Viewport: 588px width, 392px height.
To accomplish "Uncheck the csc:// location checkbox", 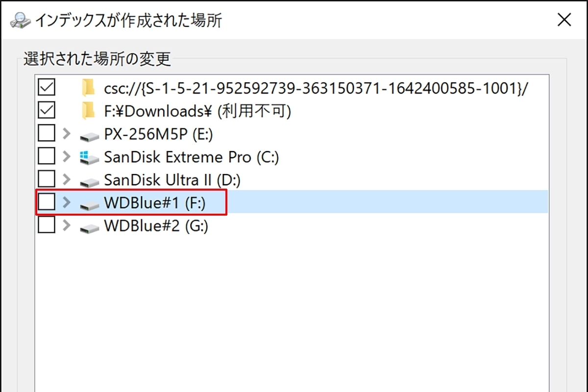I will 47,88.
